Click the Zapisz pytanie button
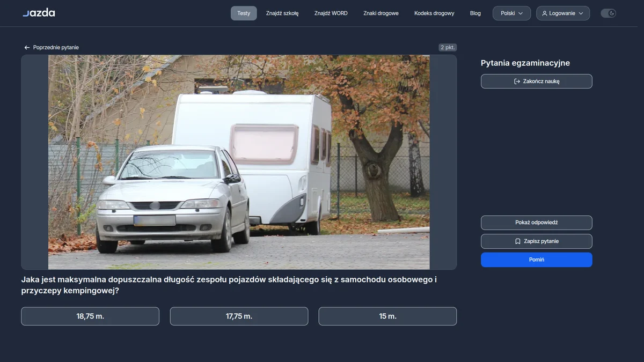Viewport: 644px width, 362px height. [537, 241]
